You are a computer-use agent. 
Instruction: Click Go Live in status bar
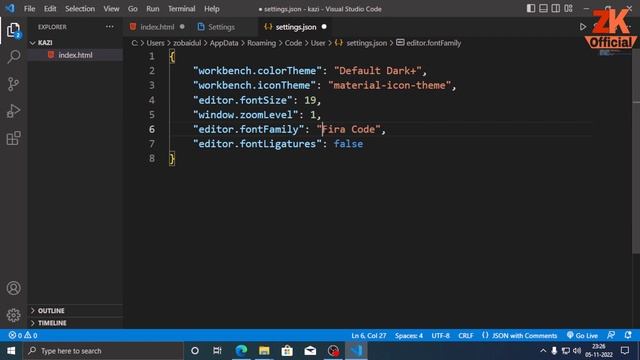(582, 335)
